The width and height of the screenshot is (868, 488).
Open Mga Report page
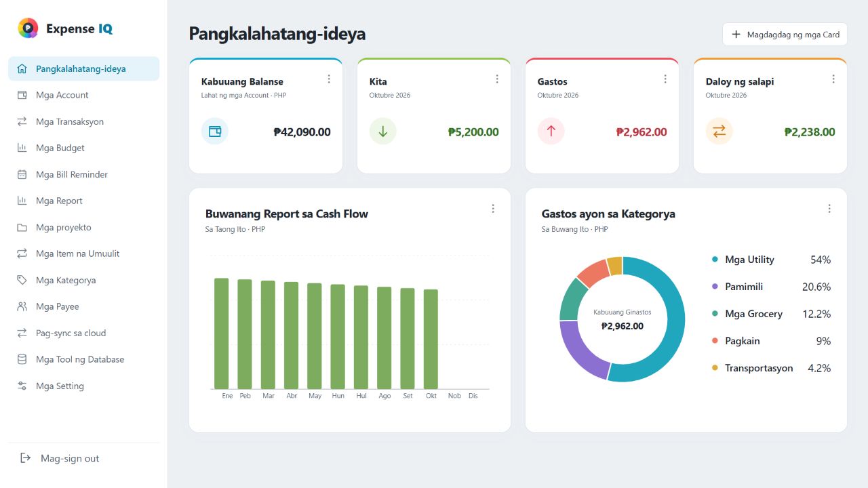click(84, 201)
